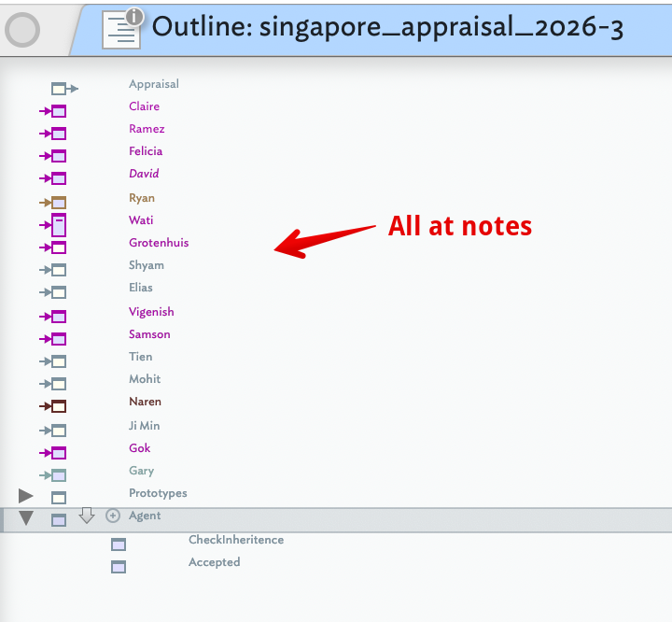Click the Gary note icon
The height and width of the screenshot is (622, 672).
point(58,475)
